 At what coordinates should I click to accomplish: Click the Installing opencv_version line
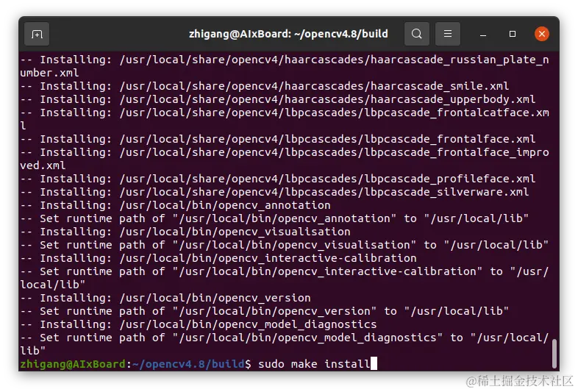(165, 298)
